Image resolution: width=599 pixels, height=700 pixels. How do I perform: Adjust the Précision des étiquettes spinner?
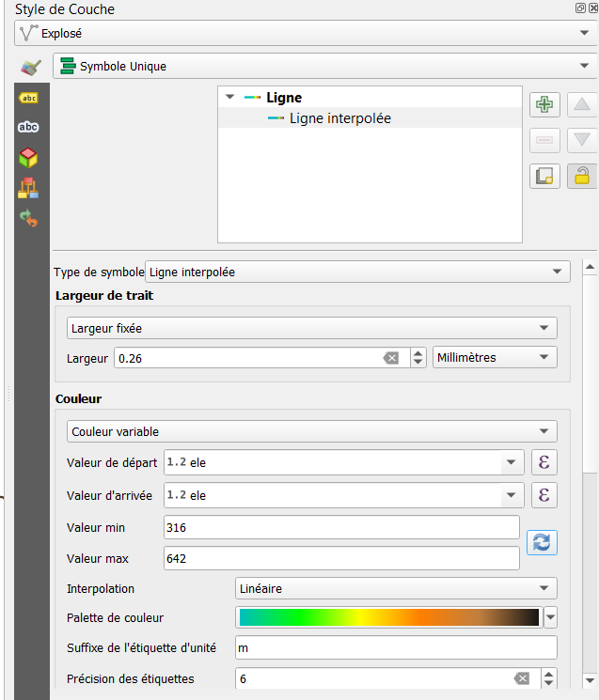(x=549, y=679)
